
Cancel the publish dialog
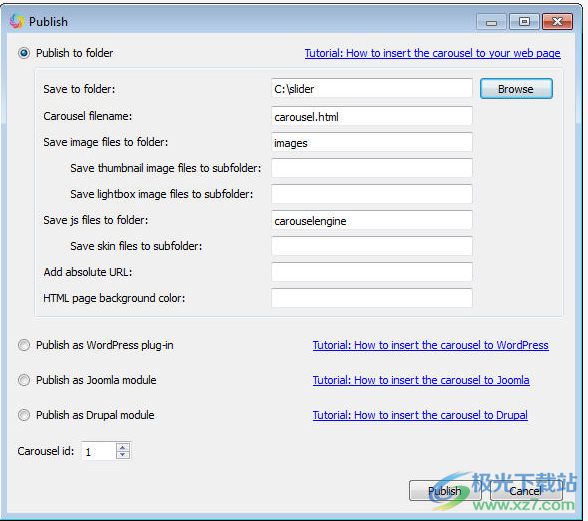[x=526, y=491]
